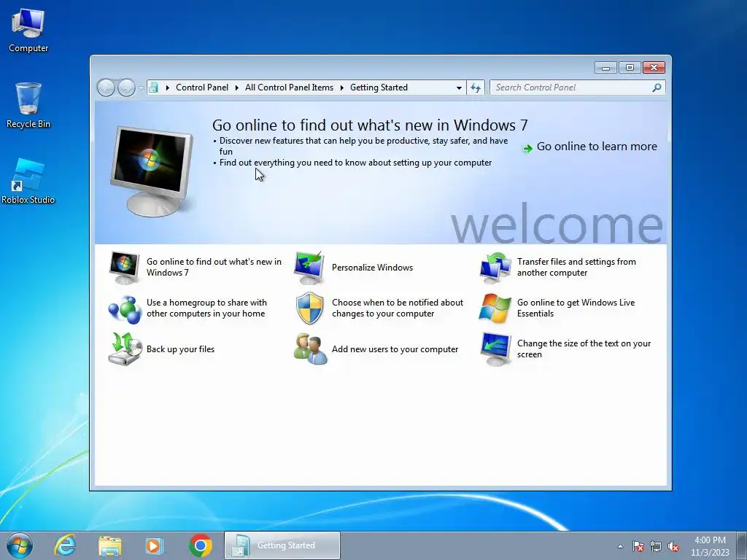Click the Action Center flag tray icon
The height and width of the screenshot is (560, 747).
638,547
